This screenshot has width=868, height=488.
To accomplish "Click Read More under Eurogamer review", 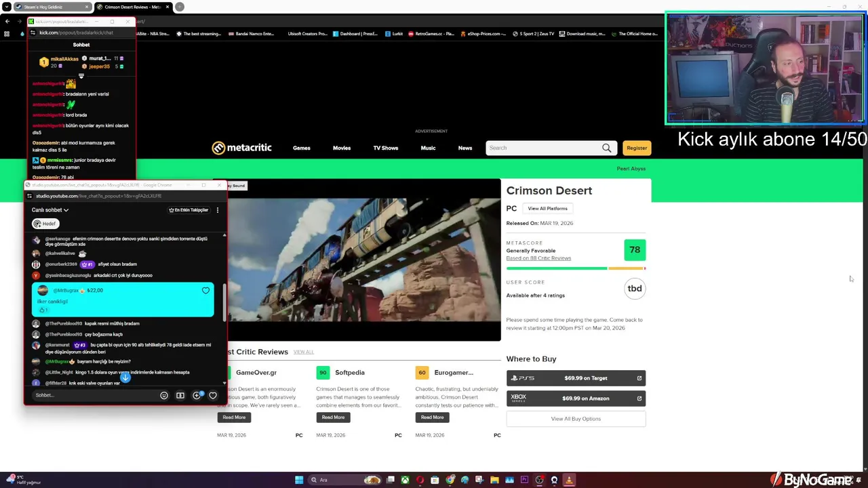I will 432,418.
